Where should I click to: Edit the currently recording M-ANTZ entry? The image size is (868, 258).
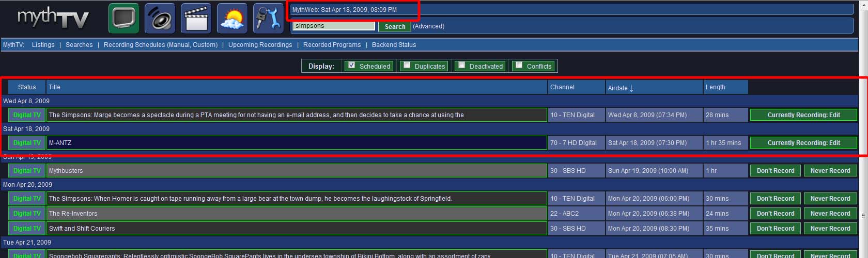click(803, 143)
